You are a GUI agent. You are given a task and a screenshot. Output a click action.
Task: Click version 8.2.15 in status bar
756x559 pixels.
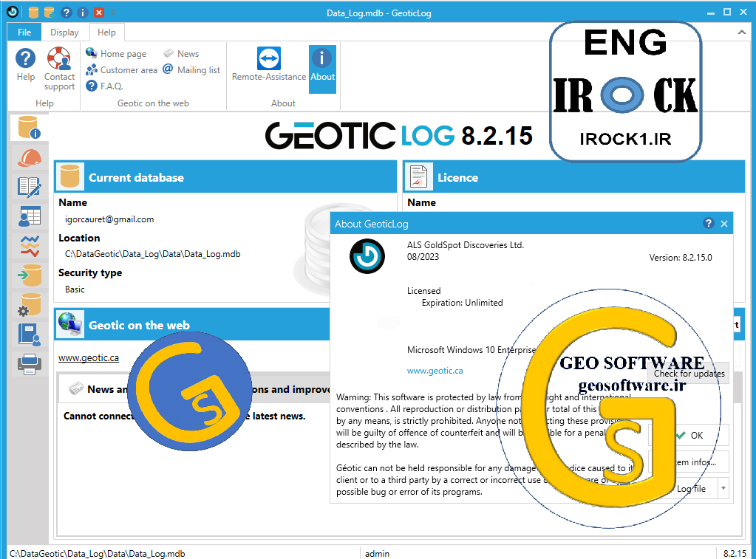[735, 554]
